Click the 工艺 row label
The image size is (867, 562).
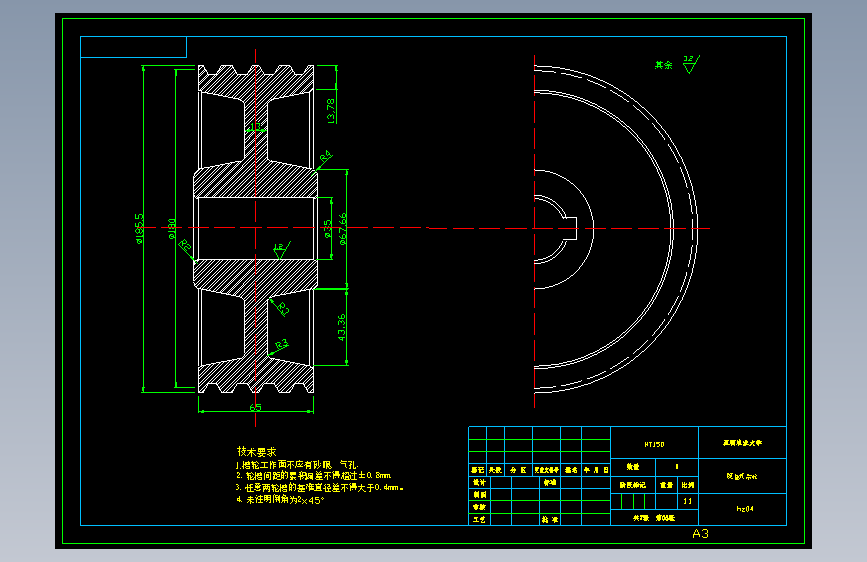[x=479, y=519]
